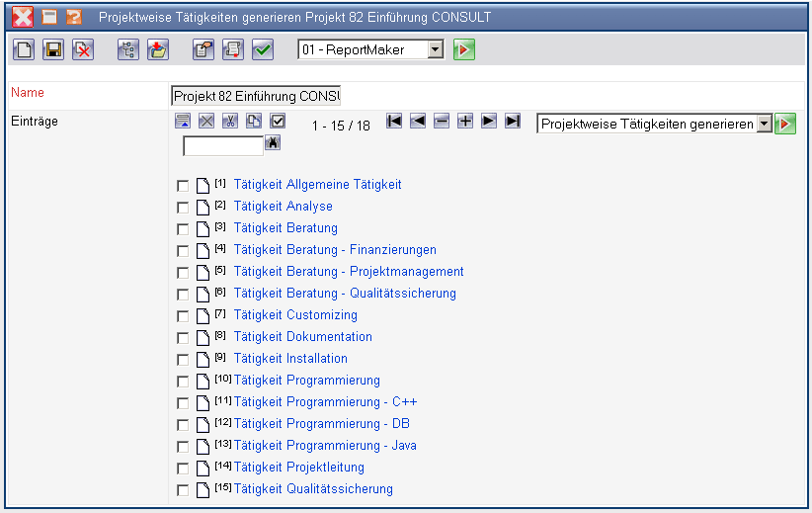
Task: Check the box for Tätigkeit Programmierung - C++
Action: pos(183,403)
